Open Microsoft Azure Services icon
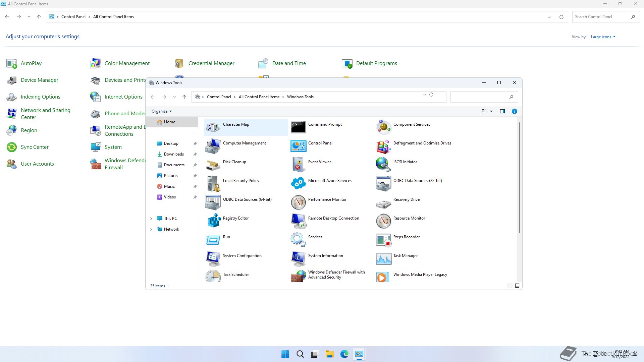Viewport: 644px width, 362px height. click(298, 184)
